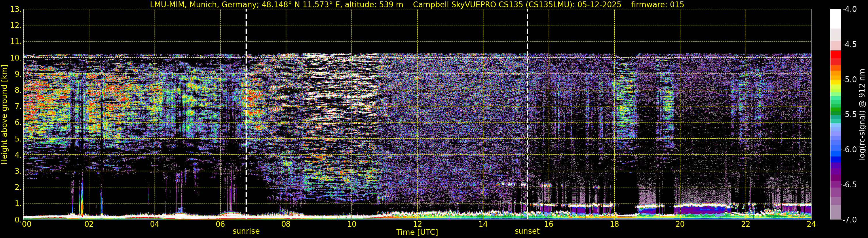Click the time axis tick '22'
The width and height of the screenshot is (868, 238).
pos(746,224)
